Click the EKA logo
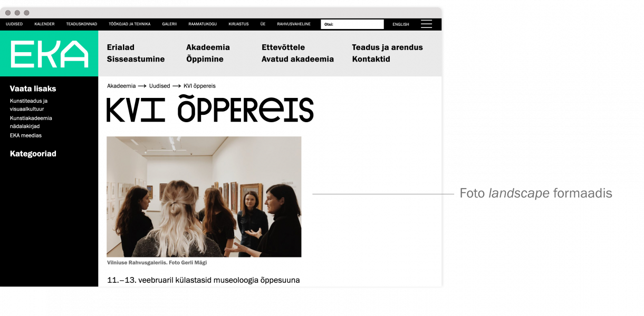This screenshot has width=644, height=316. point(49,54)
